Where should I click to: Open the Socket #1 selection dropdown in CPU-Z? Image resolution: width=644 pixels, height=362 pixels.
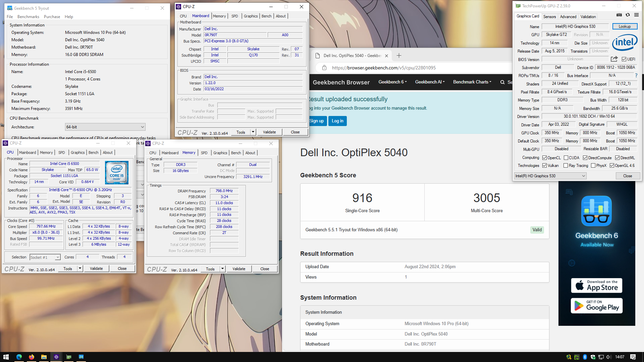pyautogui.click(x=45, y=257)
